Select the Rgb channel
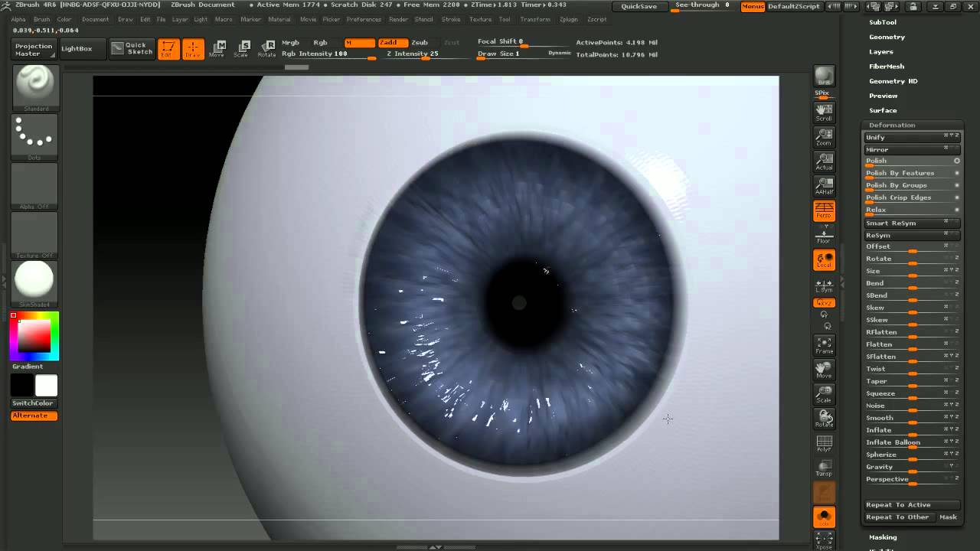Viewport: 980px width, 551px height. point(321,43)
